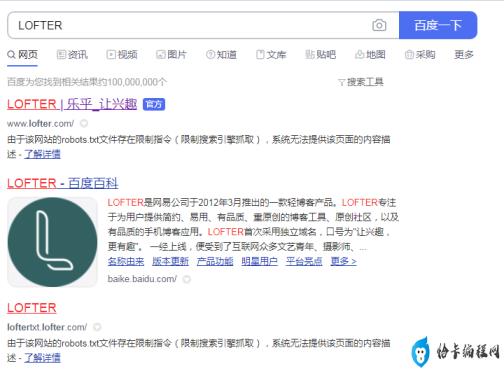The image size is (504, 371).
Task: Open the 知道 tab
Action: click(x=221, y=54)
